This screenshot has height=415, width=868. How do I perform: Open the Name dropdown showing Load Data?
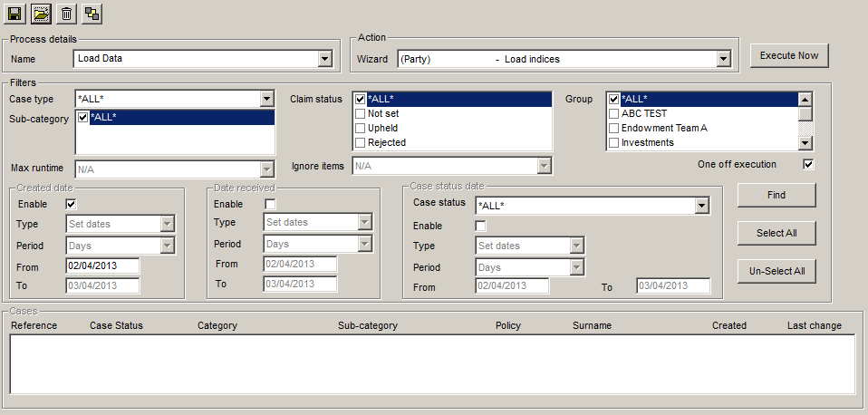[x=325, y=59]
